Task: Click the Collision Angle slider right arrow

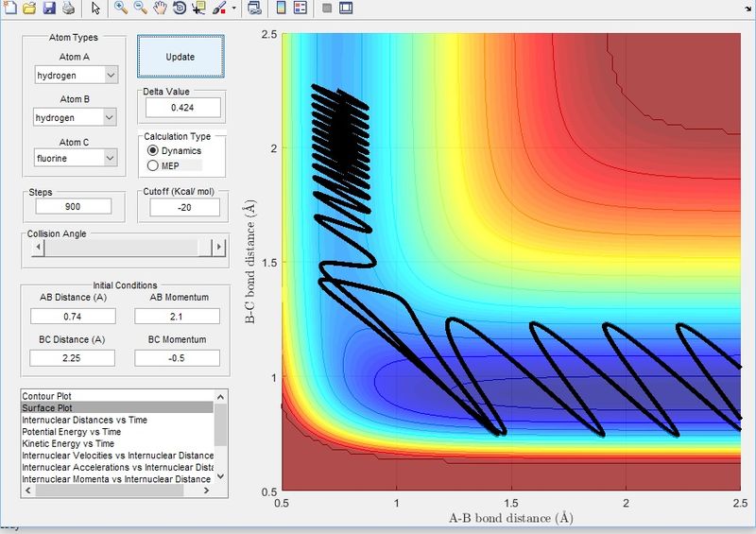Action: click(x=219, y=248)
